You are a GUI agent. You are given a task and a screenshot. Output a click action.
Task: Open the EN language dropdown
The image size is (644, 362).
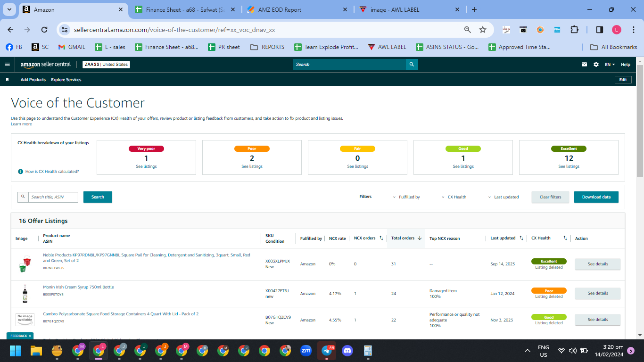click(x=610, y=65)
